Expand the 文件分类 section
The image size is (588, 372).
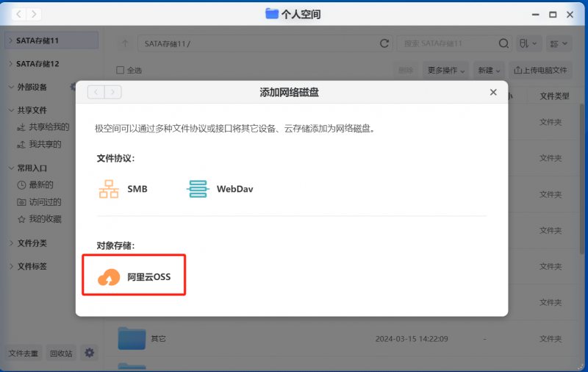(11, 243)
